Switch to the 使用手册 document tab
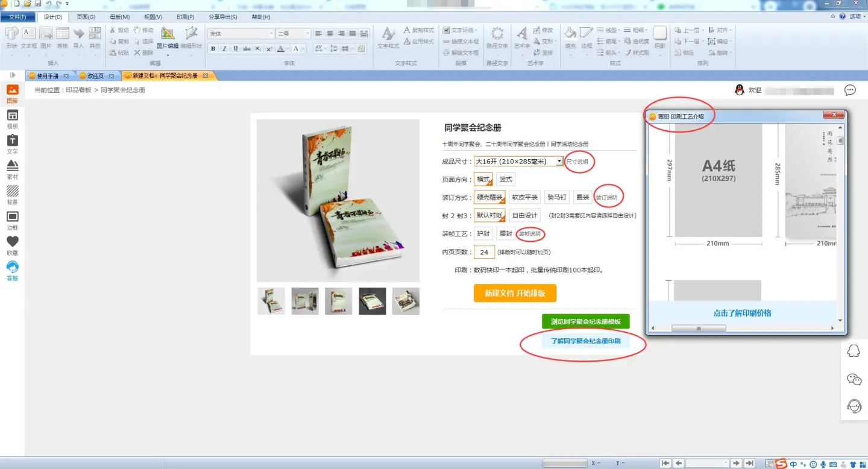 point(48,76)
